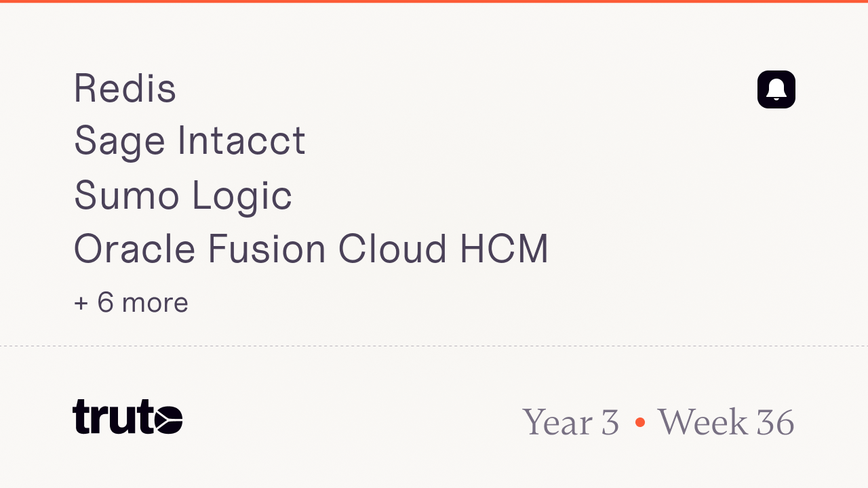This screenshot has height=488, width=868.
Task: Click the 'Year 3' label
Action: coord(571,422)
